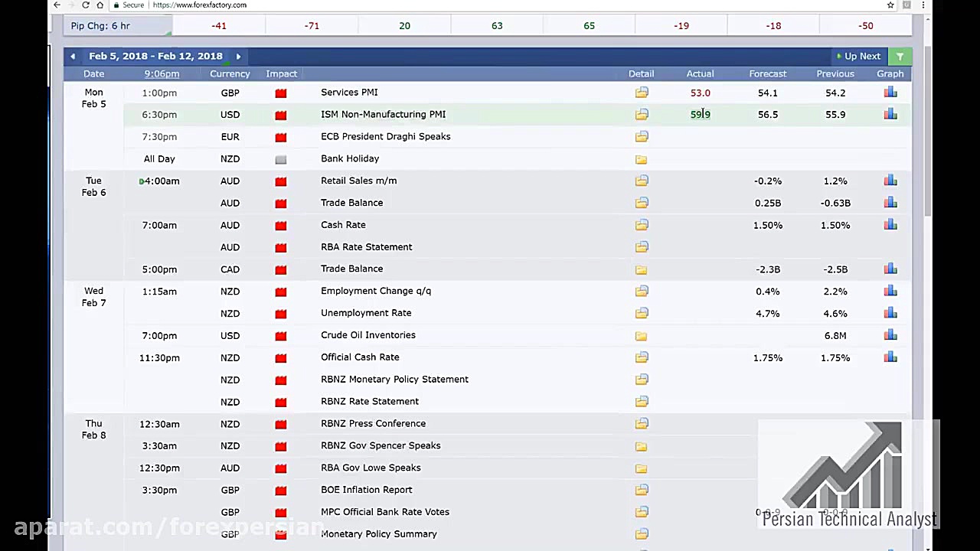Open graph for ISM Non-Manufacturing PMI
The image size is (980, 551).
pos(890,115)
